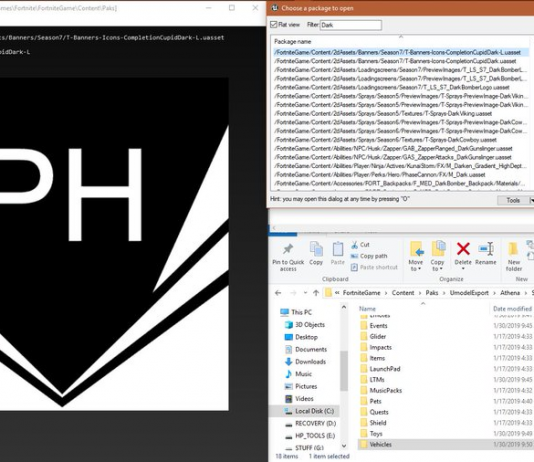Viewport: 534px width, 462px height.
Task: Select STUFF (G:) drive
Action: coord(304,448)
